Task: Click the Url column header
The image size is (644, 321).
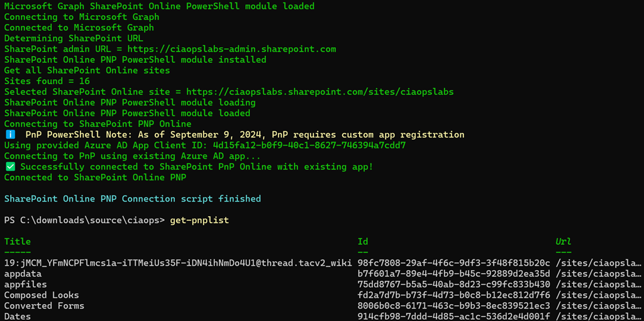Action: coord(563,242)
